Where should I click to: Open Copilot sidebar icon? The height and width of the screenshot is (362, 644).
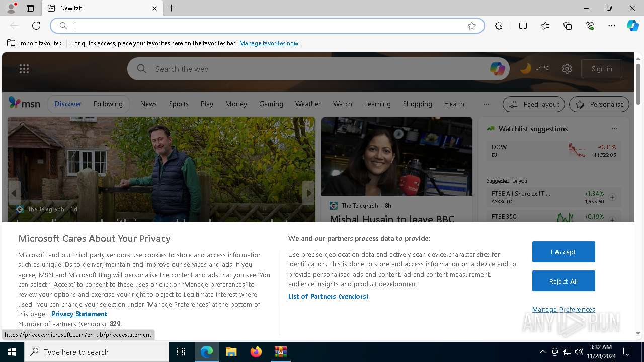632,26
